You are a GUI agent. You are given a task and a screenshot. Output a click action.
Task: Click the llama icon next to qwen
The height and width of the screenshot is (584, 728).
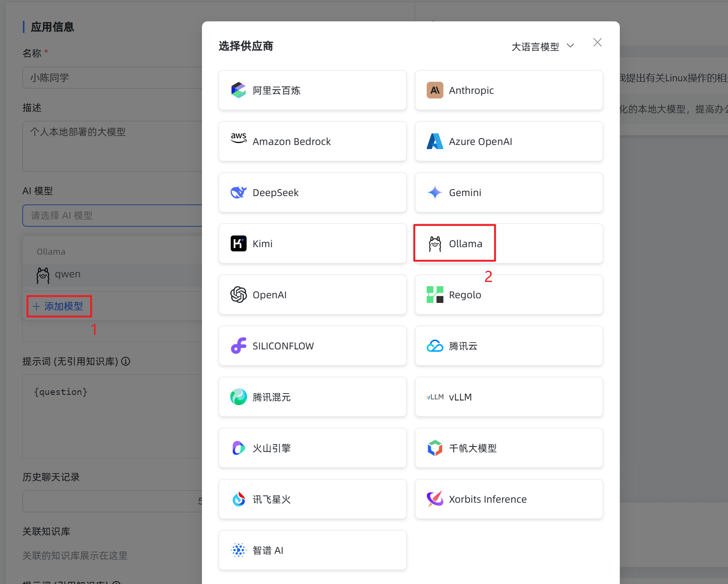(x=43, y=275)
